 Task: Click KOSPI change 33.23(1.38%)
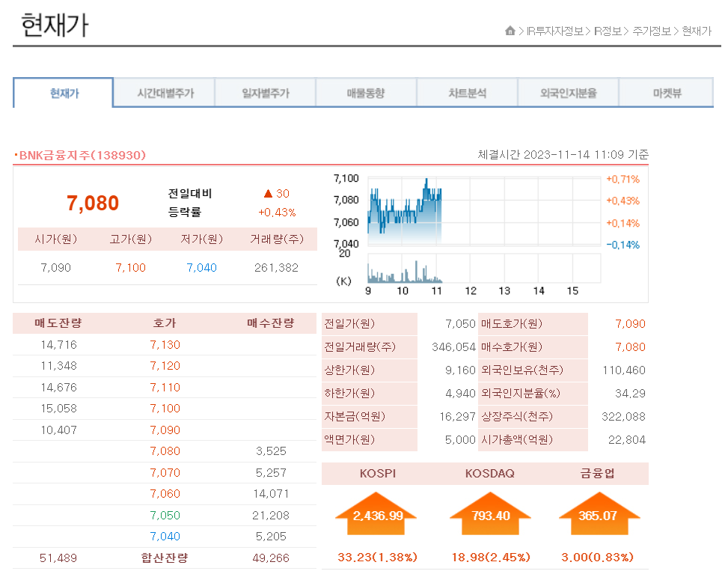(x=377, y=557)
